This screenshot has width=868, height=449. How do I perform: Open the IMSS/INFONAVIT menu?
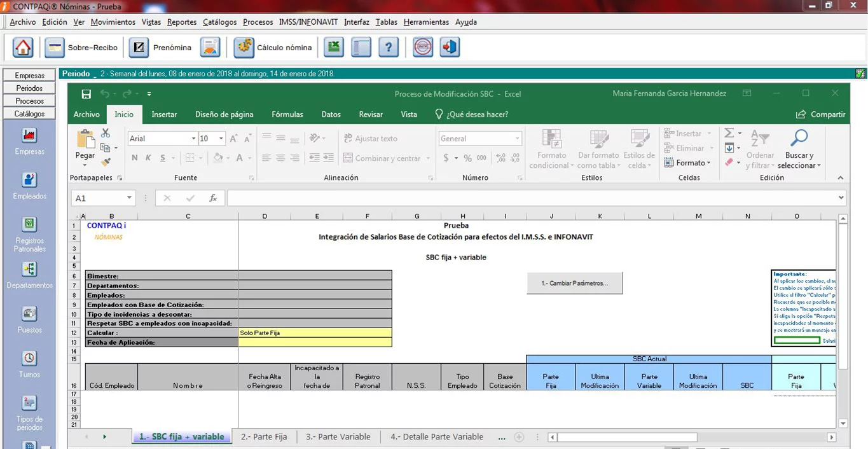tap(308, 22)
